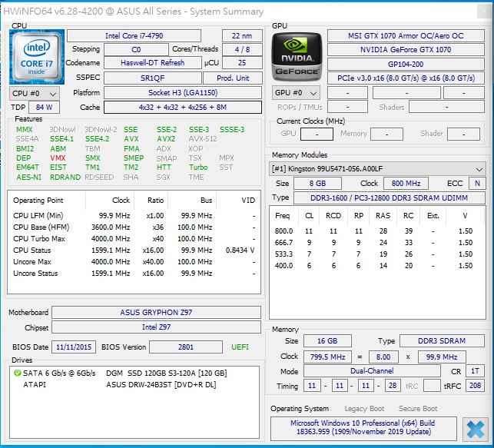Click the NVIDIA GeForce GTX 1070 field
This screenshot has height=448, width=494.
click(406, 50)
